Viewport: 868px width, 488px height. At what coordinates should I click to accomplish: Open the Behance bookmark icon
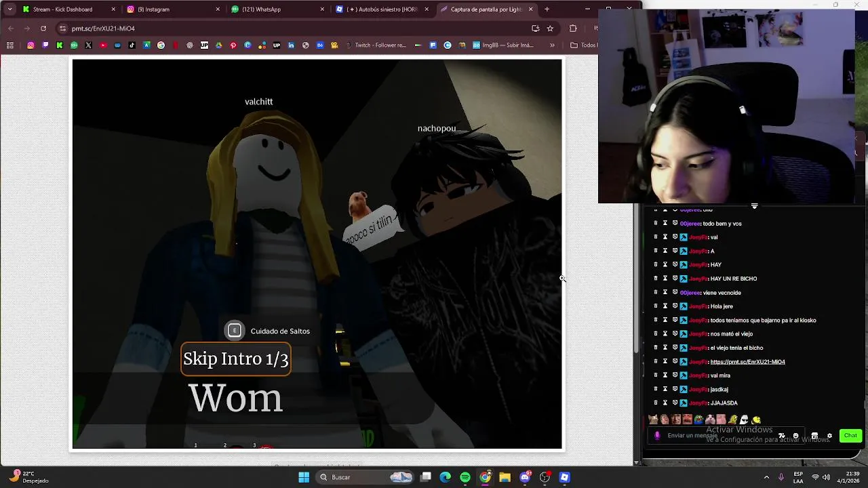pyautogui.click(x=320, y=45)
